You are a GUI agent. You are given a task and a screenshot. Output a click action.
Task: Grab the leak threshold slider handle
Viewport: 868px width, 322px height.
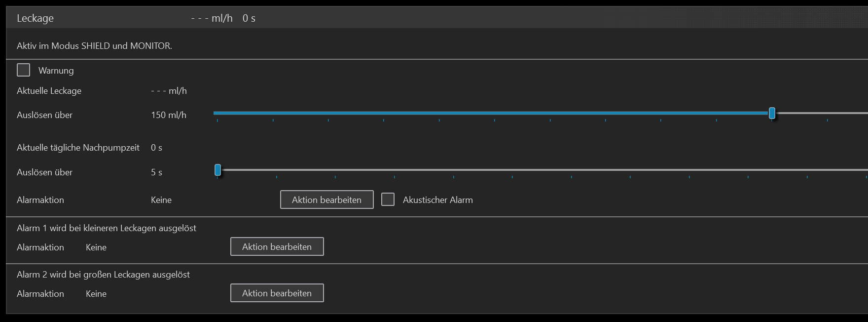[772, 114]
